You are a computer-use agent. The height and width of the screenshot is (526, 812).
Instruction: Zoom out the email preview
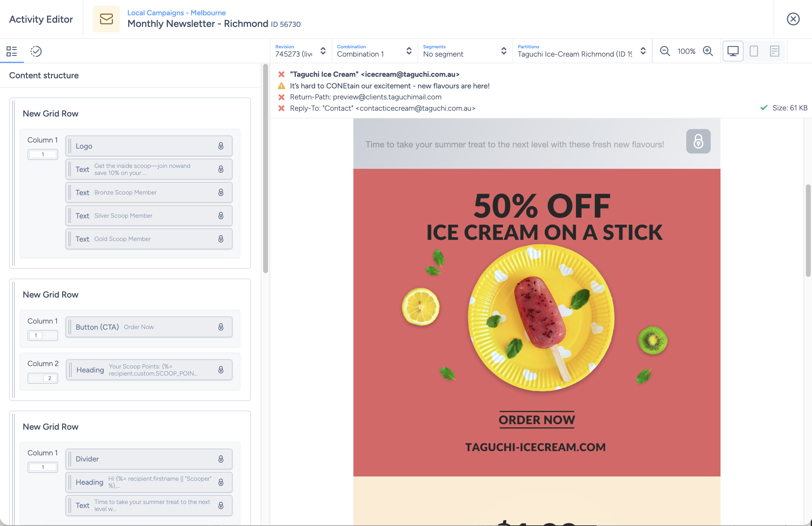(665, 51)
